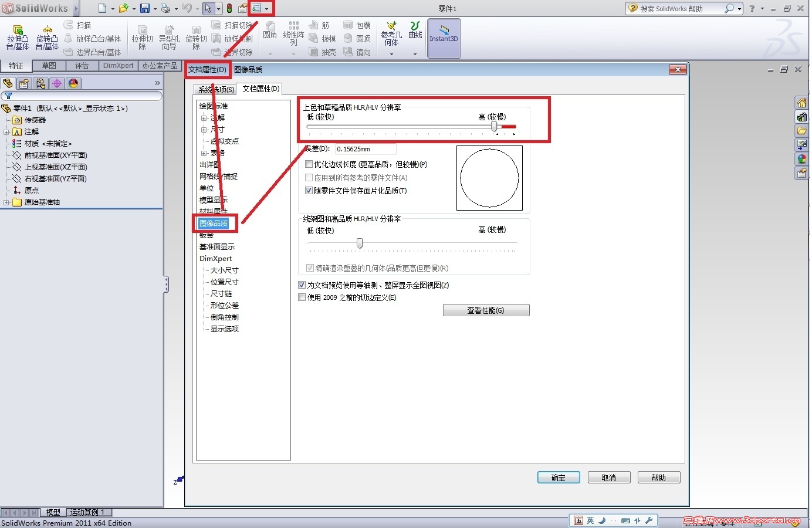Tick the 优化边线长度 checkbox
812x528 pixels.
[x=309, y=164]
